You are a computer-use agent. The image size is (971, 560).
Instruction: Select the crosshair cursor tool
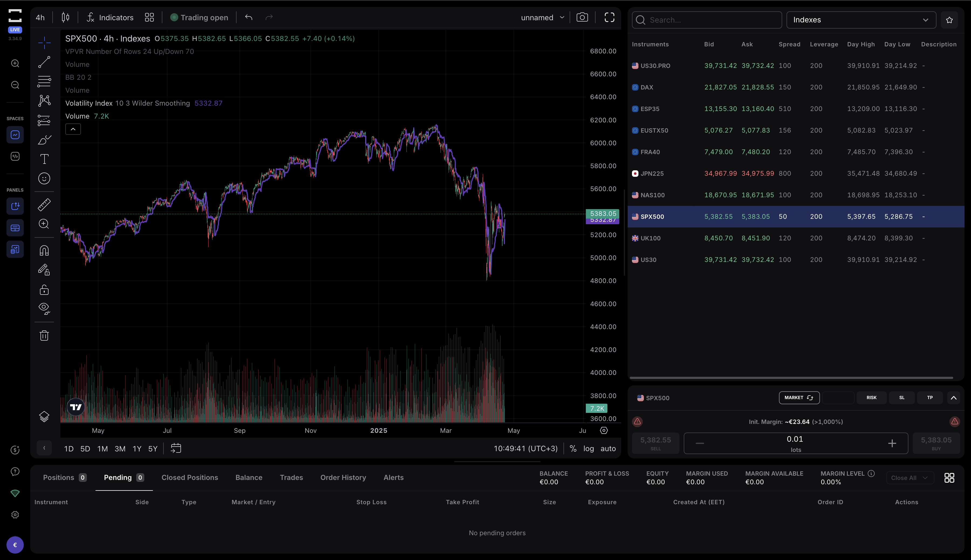tap(44, 43)
